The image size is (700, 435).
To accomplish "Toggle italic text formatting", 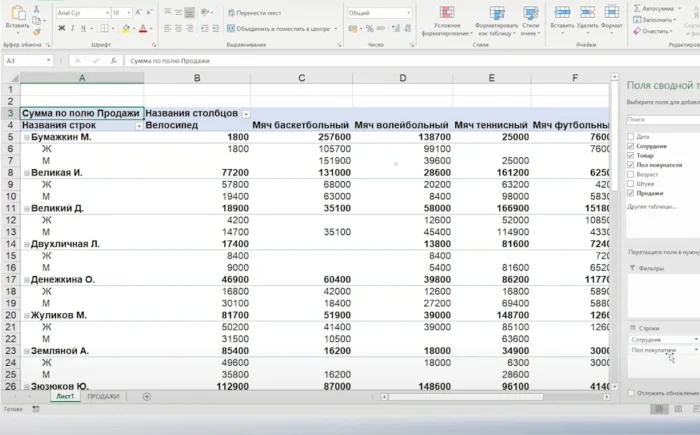I will click(x=74, y=29).
